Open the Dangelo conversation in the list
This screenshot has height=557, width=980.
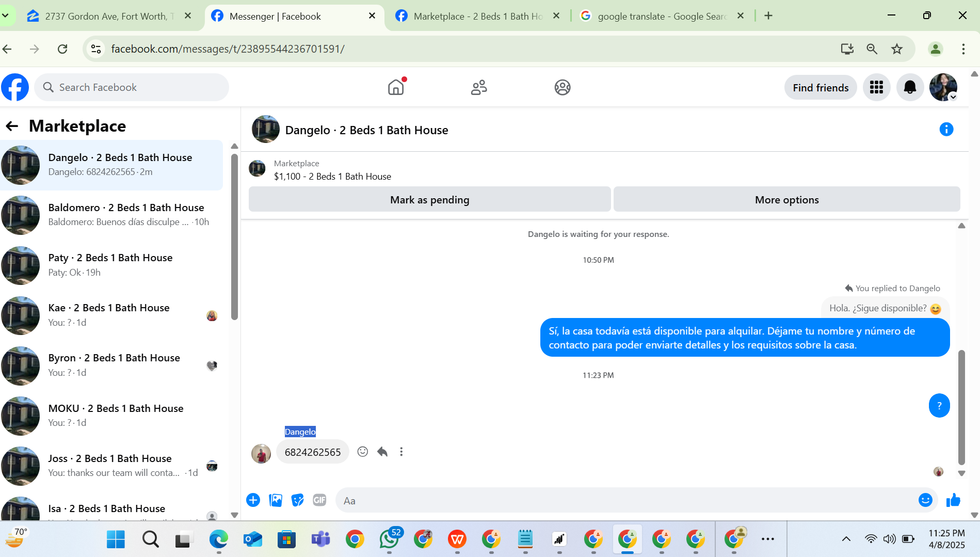111,165
